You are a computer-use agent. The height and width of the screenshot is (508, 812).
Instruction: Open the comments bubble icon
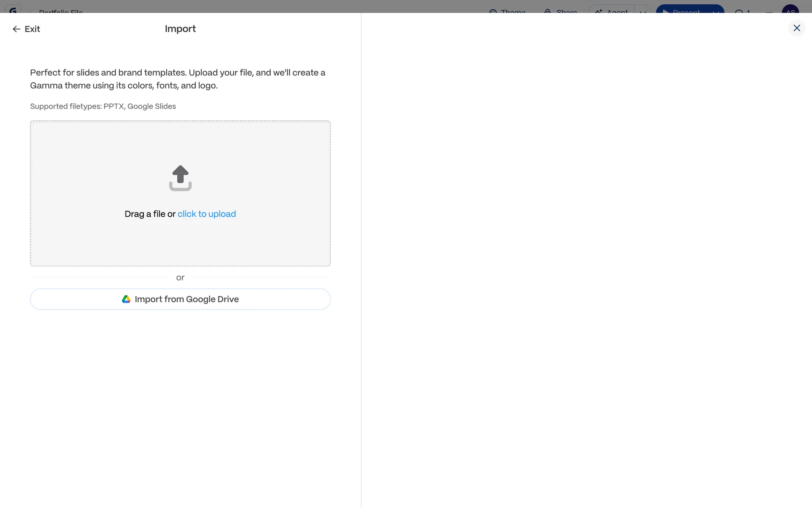coord(739,11)
